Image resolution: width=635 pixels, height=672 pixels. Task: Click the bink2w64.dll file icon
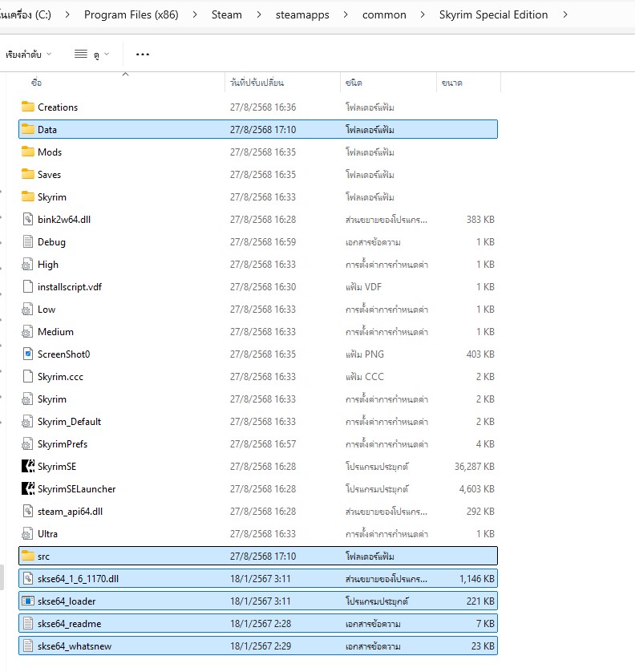pos(28,219)
